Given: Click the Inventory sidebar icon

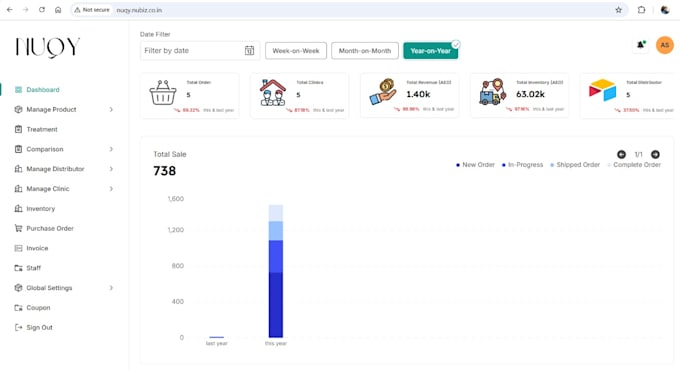Looking at the screenshot, I should (18, 209).
